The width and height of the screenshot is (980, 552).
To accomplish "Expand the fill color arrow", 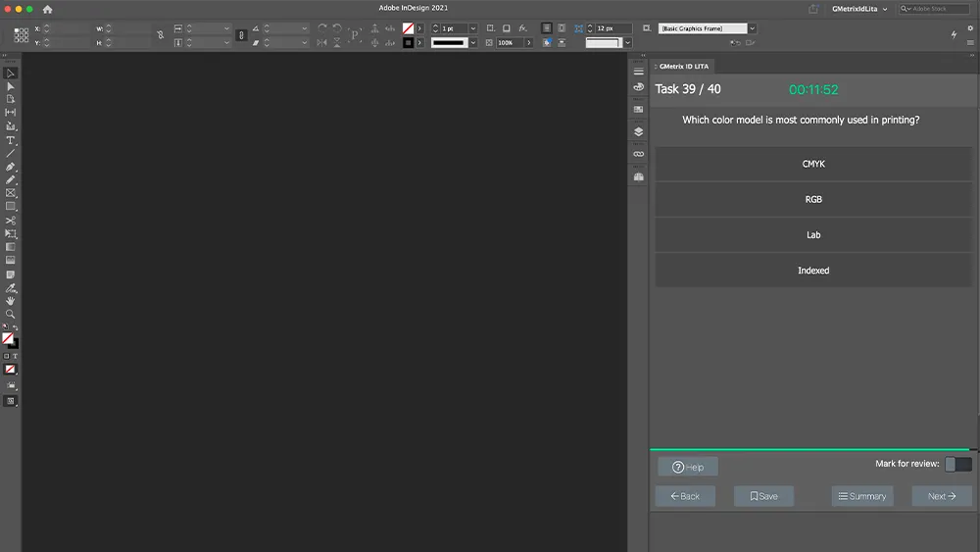I will tap(420, 28).
